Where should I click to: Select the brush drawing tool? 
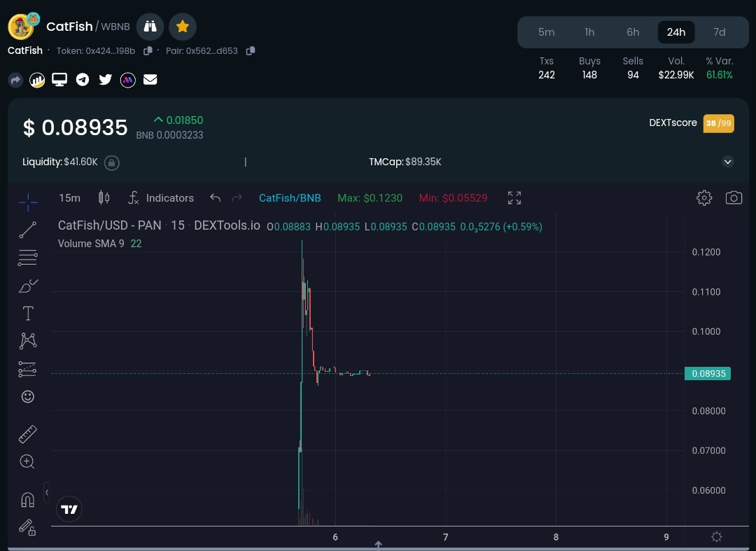click(x=28, y=286)
